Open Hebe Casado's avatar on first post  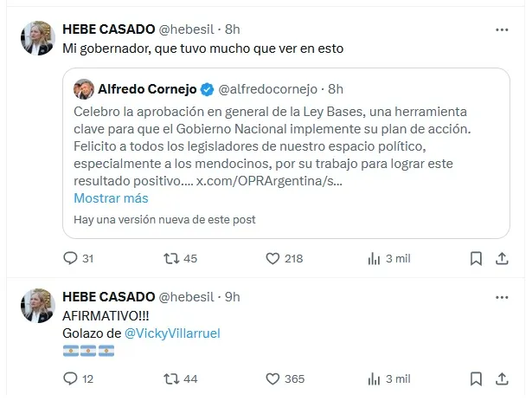tap(38, 39)
